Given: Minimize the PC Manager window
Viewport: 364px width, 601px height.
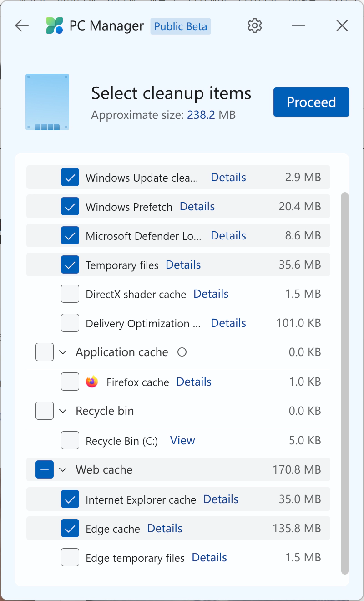Looking at the screenshot, I should pos(298,26).
